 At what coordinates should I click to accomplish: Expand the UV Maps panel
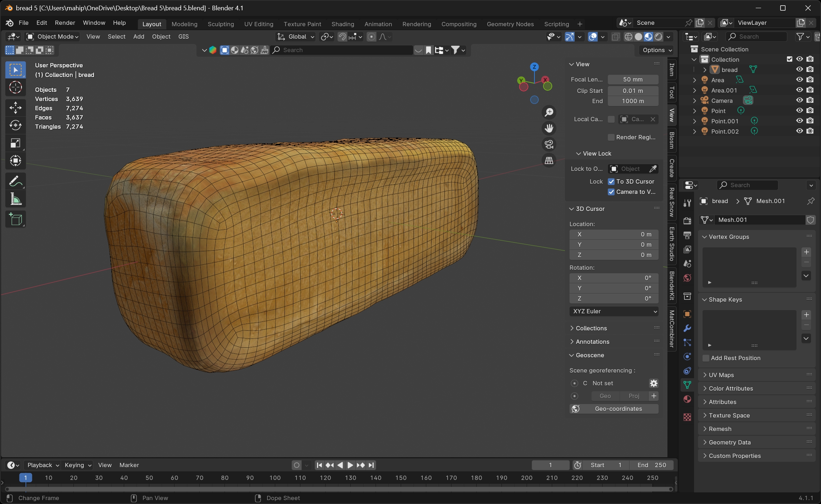coord(721,375)
